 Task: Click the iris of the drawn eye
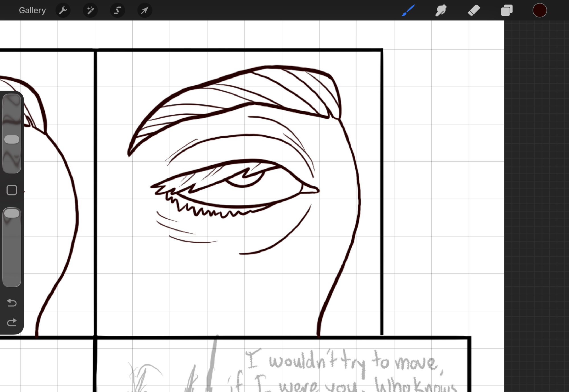245,181
